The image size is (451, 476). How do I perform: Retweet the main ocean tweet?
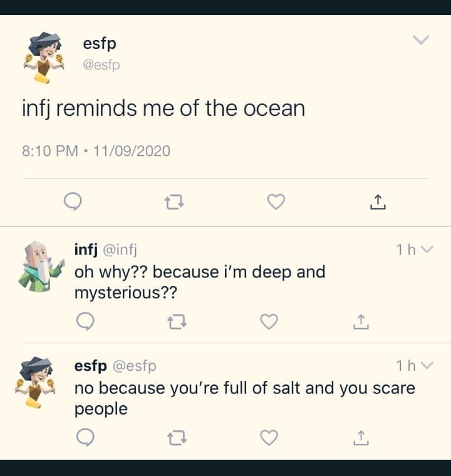point(174,202)
